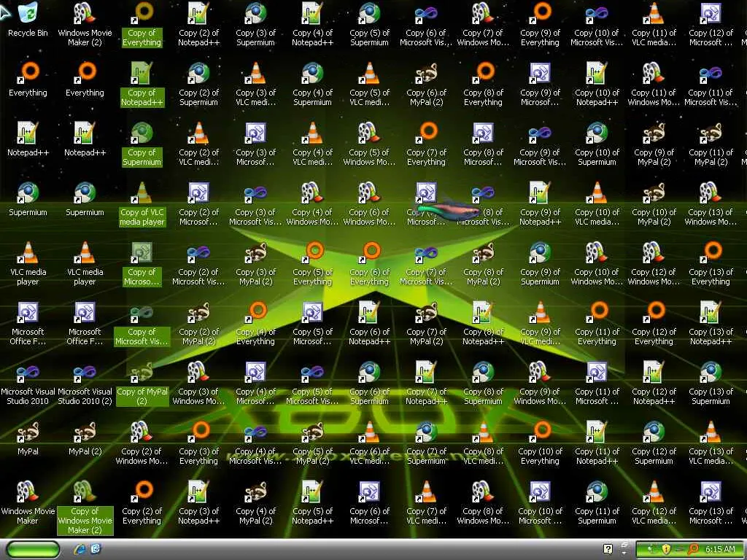The width and height of the screenshot is (747, 560).
Task: Click Copy of Windows Movie Maker (2) icon
Action: point(85,508)
